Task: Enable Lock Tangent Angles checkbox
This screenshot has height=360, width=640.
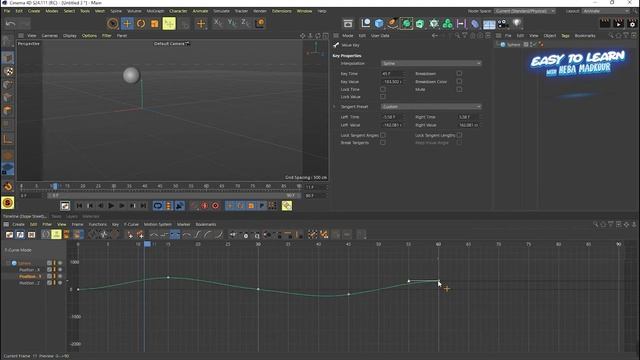Action: tap(382, 135)
